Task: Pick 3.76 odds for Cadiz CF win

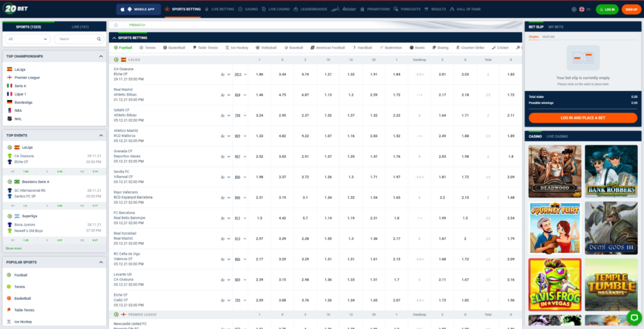Action: (305, 300)
